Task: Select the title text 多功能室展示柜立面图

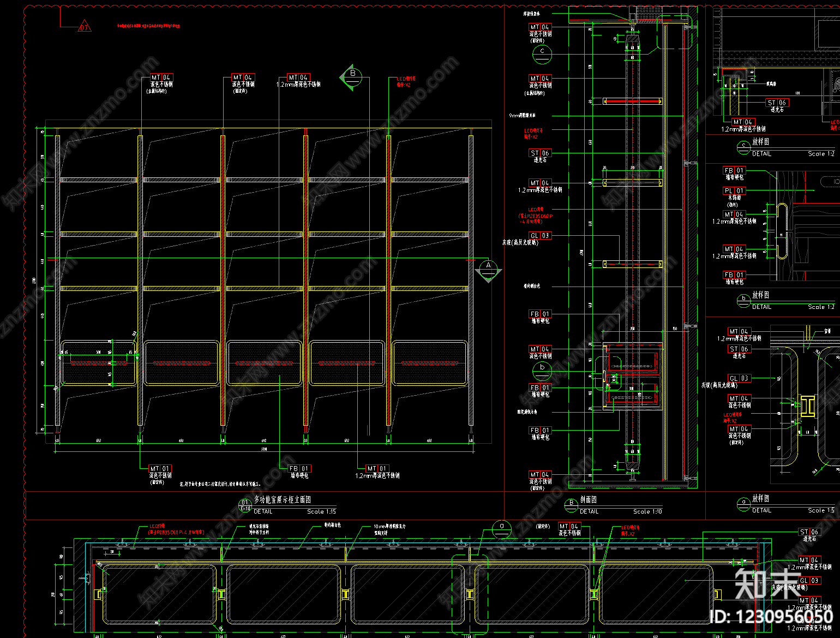Action: [x=283, y=499]
